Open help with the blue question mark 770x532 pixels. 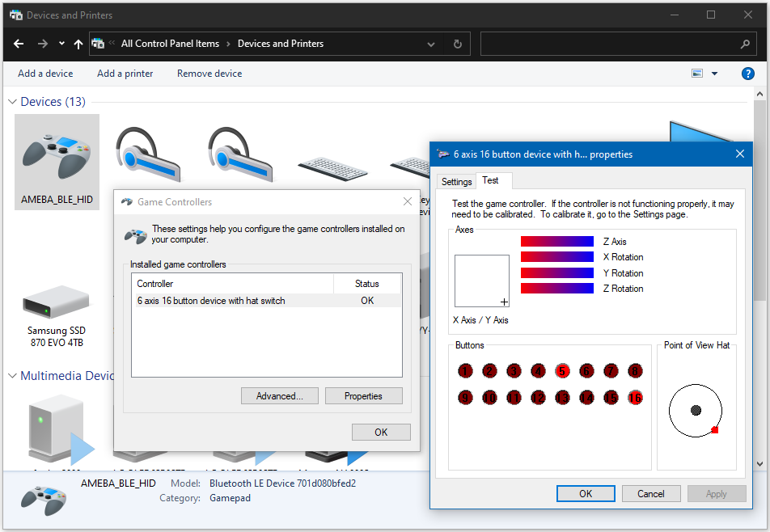click(747, 74)
